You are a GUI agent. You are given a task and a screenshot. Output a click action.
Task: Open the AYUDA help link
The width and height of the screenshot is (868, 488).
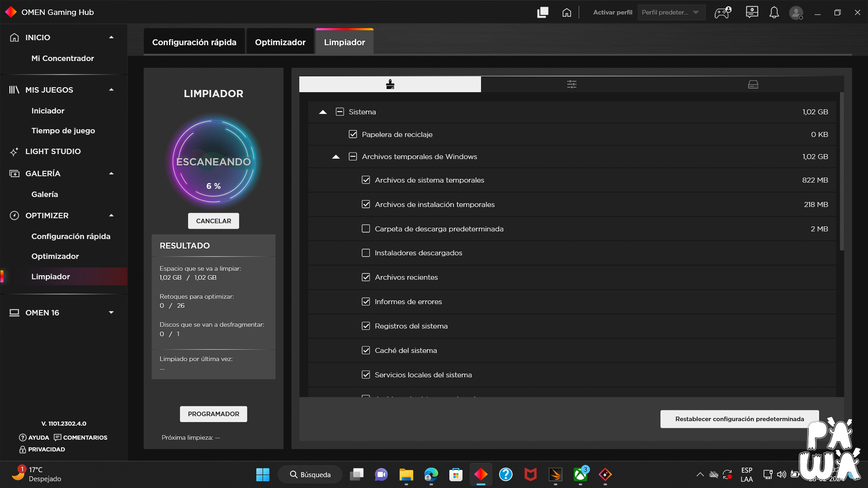tap(34, 437)
